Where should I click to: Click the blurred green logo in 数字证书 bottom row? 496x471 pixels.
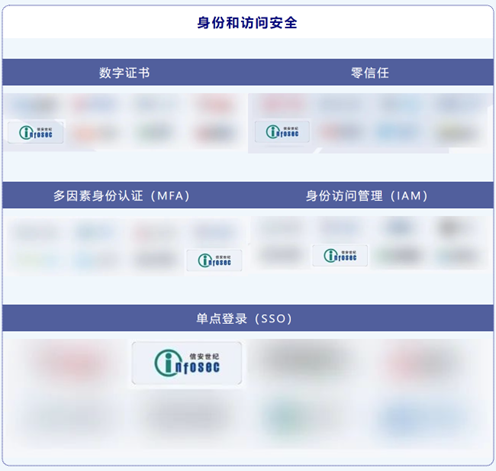[153, 133]
